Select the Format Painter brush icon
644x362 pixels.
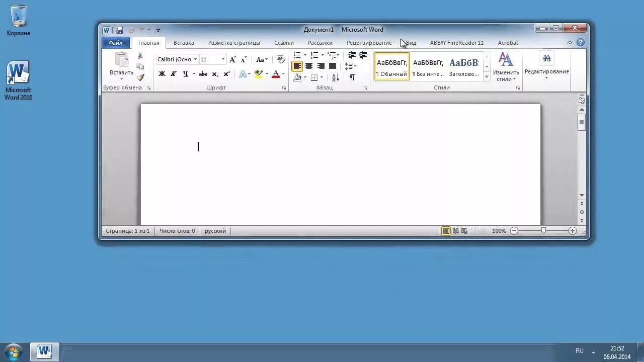pos(140,77)
